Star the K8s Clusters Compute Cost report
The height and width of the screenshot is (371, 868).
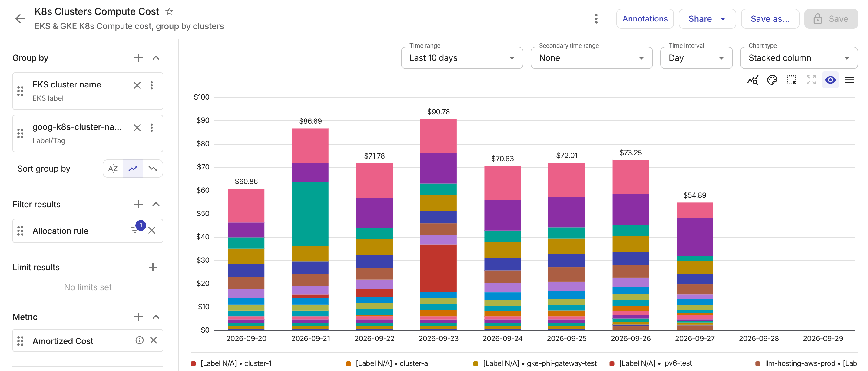pyautogui.click(x=169, y=11)
